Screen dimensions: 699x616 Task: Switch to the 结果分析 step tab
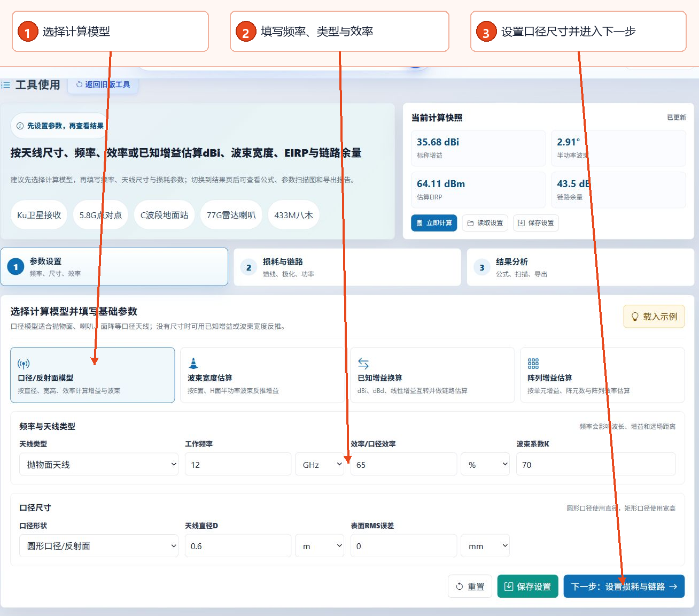[x=580, y=267]
